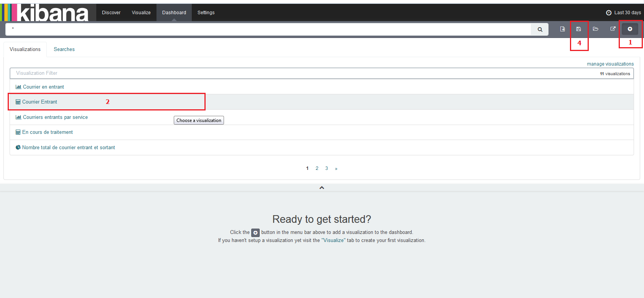Click the » next page arrow
Image resolution: width=644 pixels, height=298 pixels.
336,168
